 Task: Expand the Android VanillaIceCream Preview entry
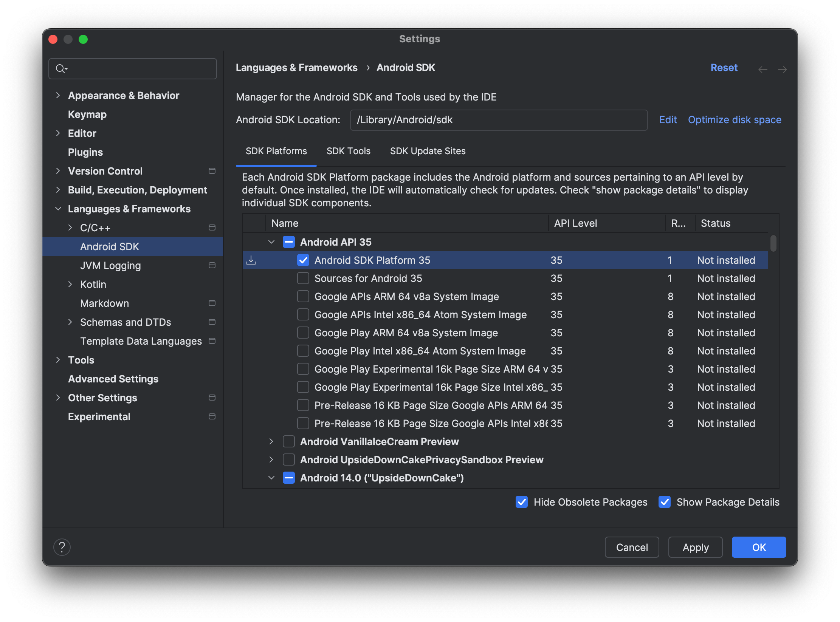click(271, 441)
